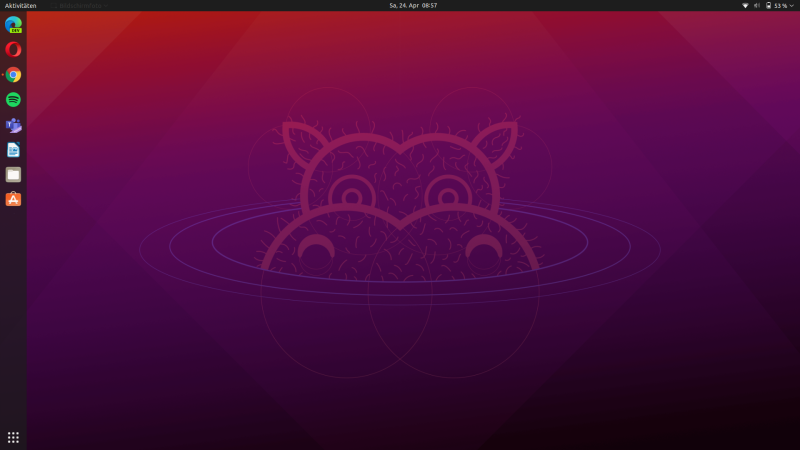This screenshot has height=450, width=800.
Task: Launch Spotify from the dock
Action: (13, 99)
